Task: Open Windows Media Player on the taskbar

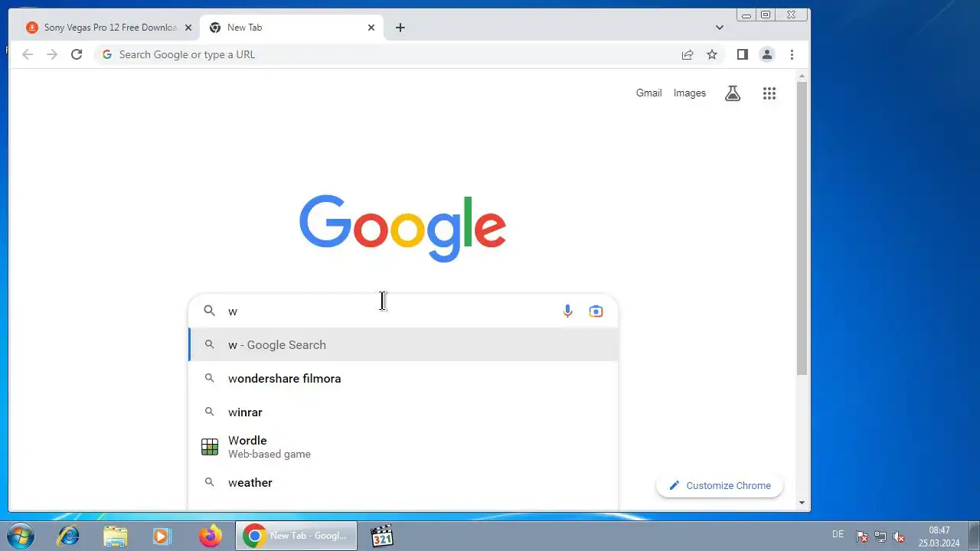Action: [x=162, y=536]
